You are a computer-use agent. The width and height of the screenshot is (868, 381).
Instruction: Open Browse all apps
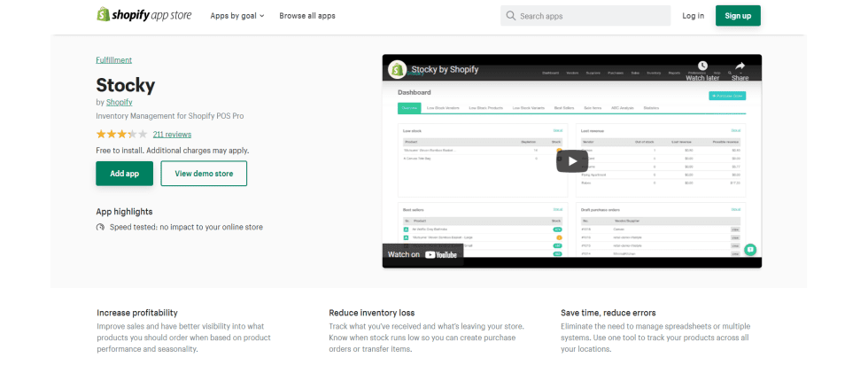(x=307, y=16)
